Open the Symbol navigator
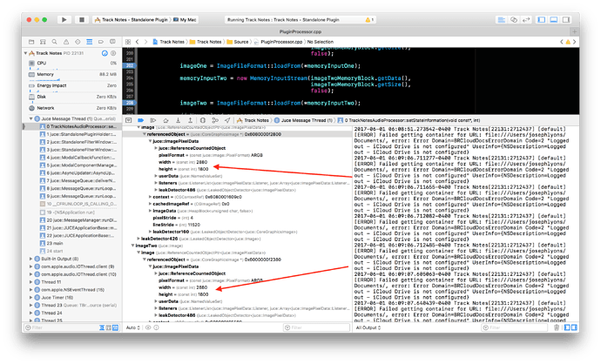This screenshot has height=364, width=601. point(43,42)
